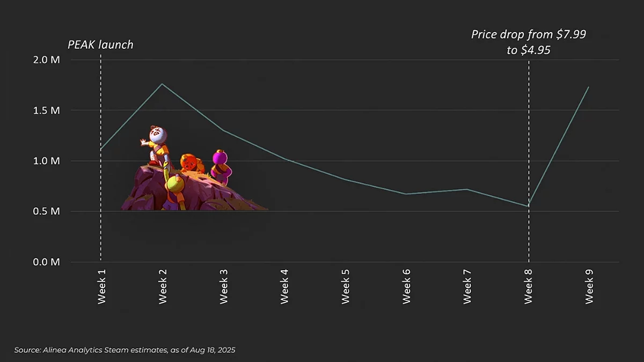Click the PEAK launch annotation text
Screen dimensions: 644x362
pos(100,45)
